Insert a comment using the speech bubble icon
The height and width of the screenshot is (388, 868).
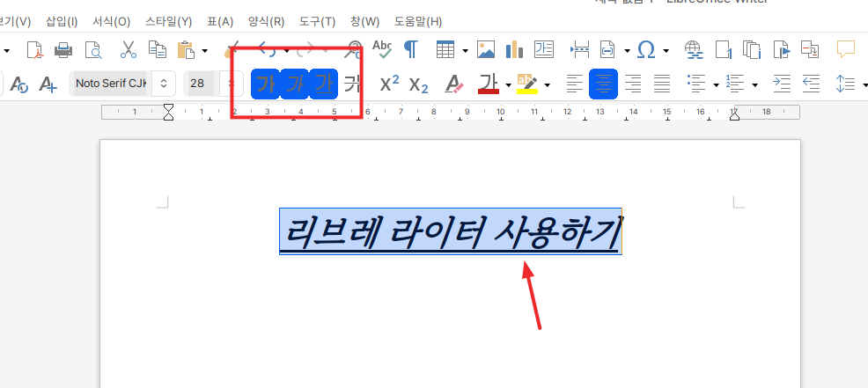846,49
